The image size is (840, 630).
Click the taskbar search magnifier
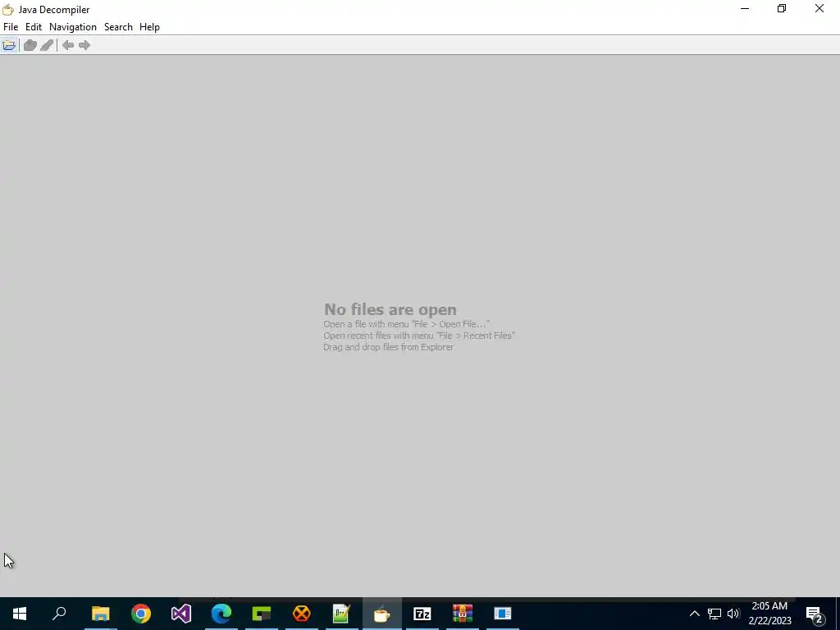59,614
